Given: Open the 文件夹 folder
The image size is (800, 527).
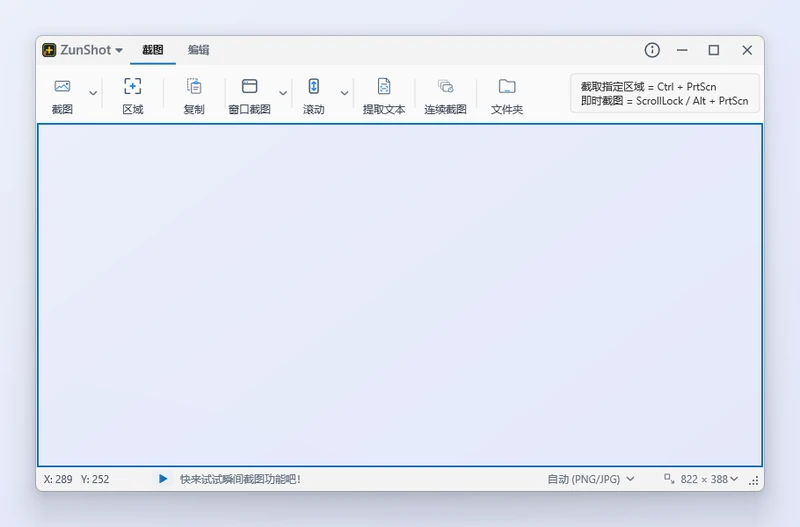Looking at the screenshot, I should click(x=507, y=95).
